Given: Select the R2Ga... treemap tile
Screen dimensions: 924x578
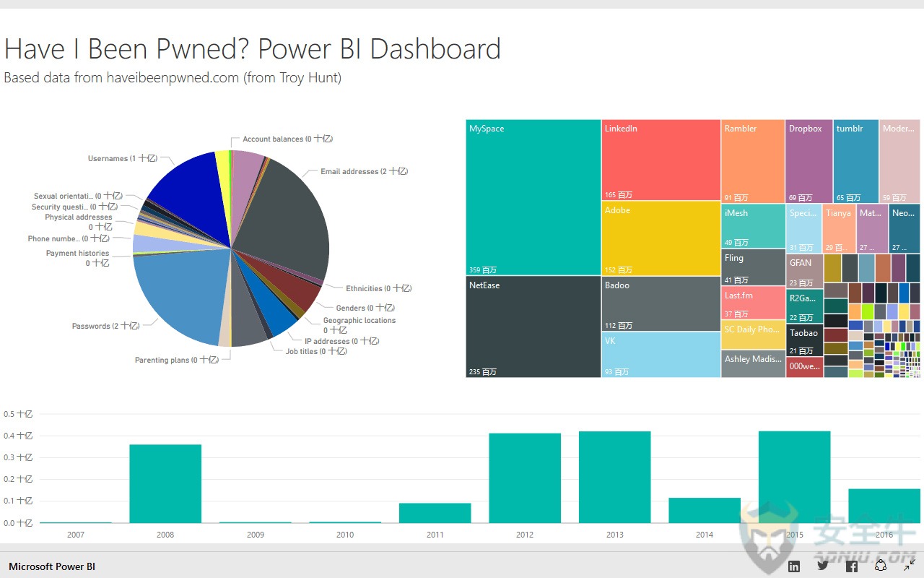Looking at the screenshot, I should pyautogui.click(x=804, y=306).
